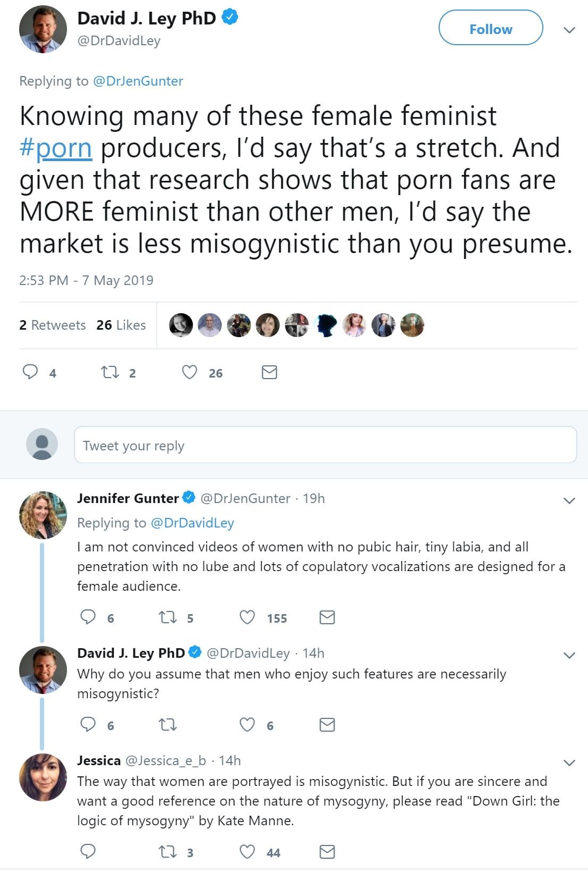
Task: Open more options on Jessica's tweet
Action: click(x=569, y=763)
